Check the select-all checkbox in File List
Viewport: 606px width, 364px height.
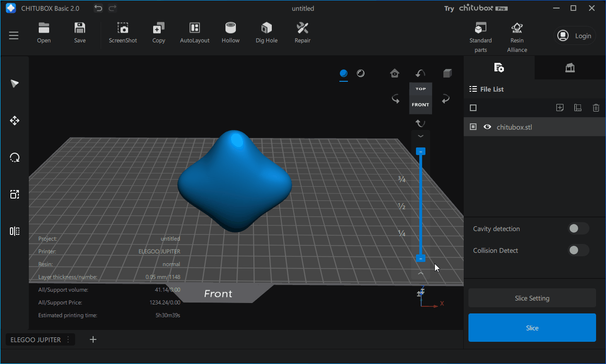pos(473,108)
